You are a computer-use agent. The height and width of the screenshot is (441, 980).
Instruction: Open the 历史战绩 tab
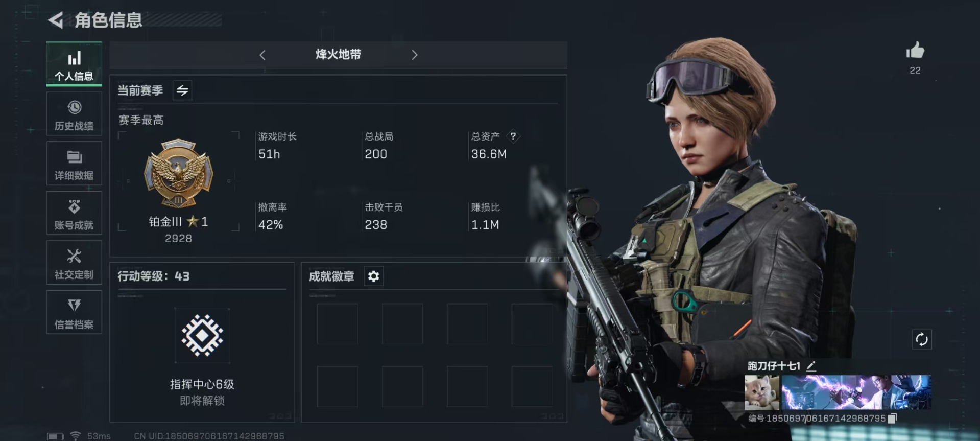coord(74,114)
